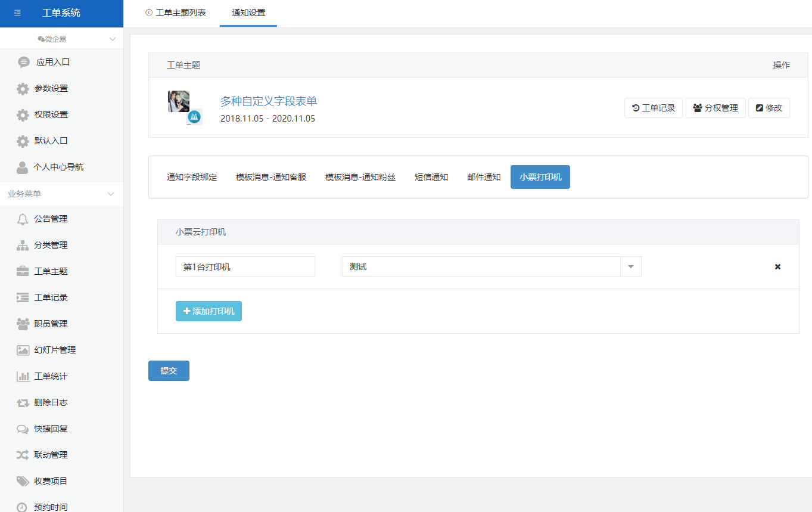
Task: Click 添加打印机 button
Action: (209, 311)
